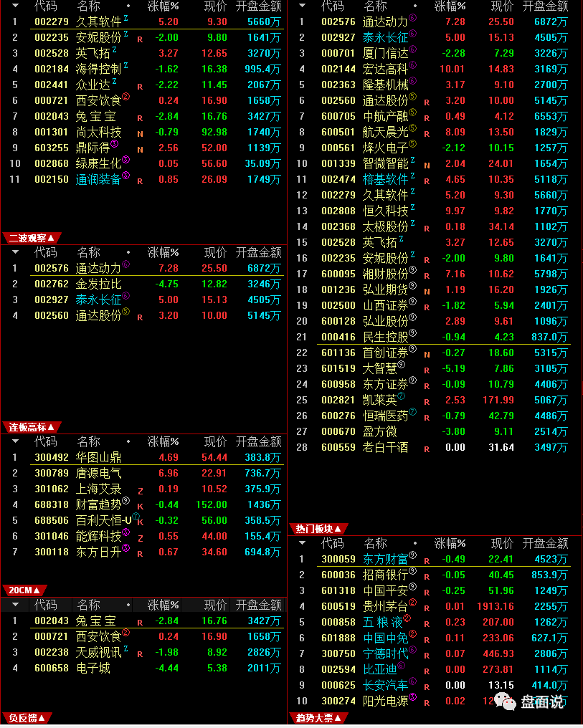Select stock row 300492 华图山鼎
Image resolution: width=583 pixels, height=728 pixels.
tap(144, 457)
